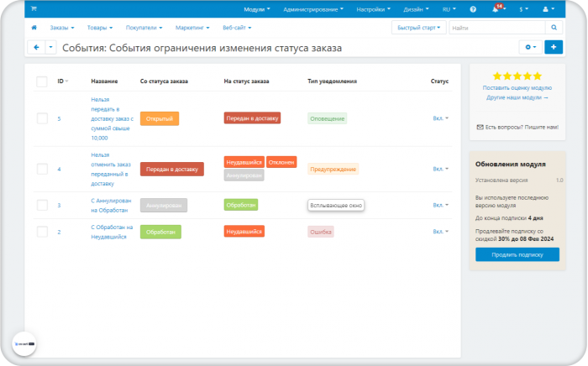Open the Покупатели menu
Viewport: 588px width, 366px height.
(x=144, y=28)
